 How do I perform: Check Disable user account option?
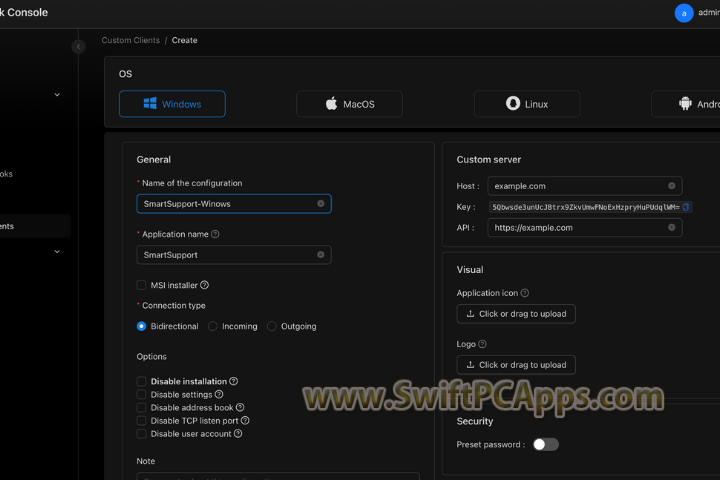141,434
